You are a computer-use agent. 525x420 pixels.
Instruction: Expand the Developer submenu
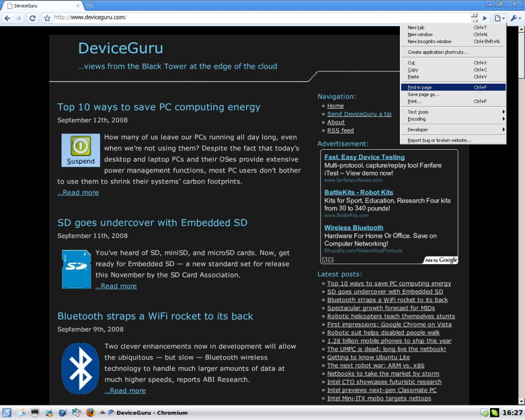tap(453, 130)
